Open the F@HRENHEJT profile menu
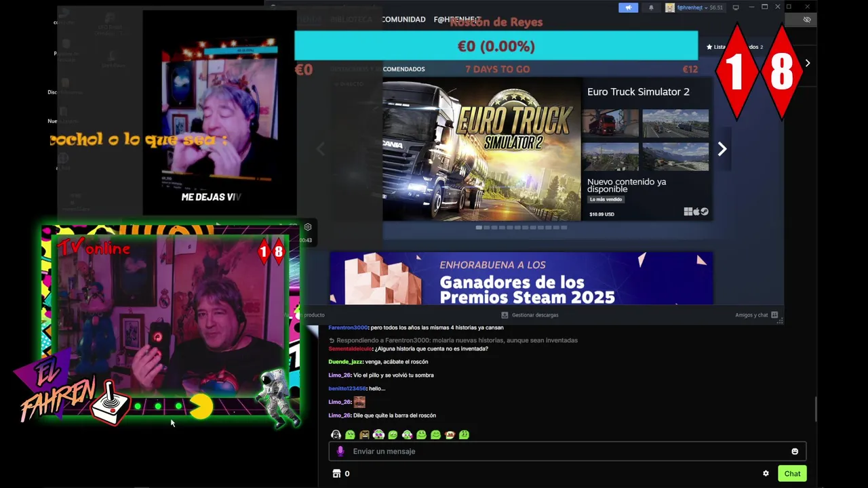Image resolution: width=868 pixels, height=488 pixels. (x=457, y=20)
